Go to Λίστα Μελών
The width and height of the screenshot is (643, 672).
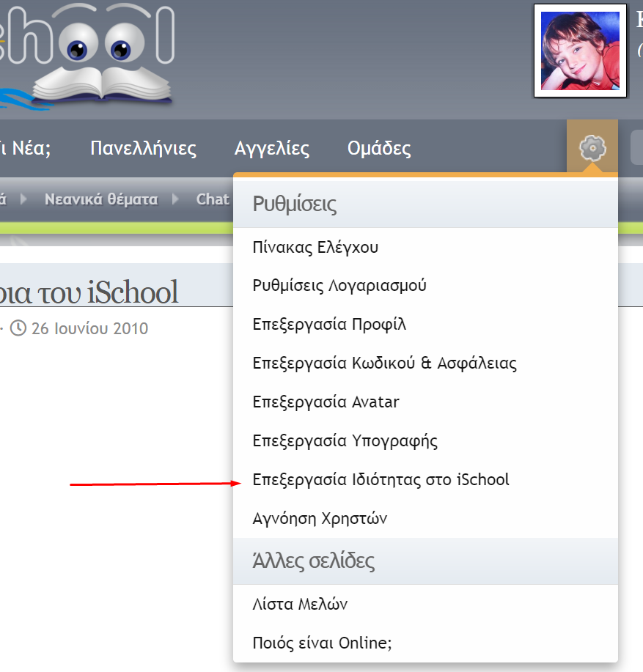tap(300, 605)
